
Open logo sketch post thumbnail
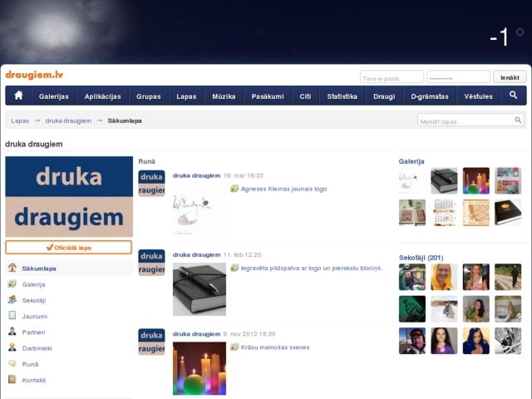[x=199, y=209]
